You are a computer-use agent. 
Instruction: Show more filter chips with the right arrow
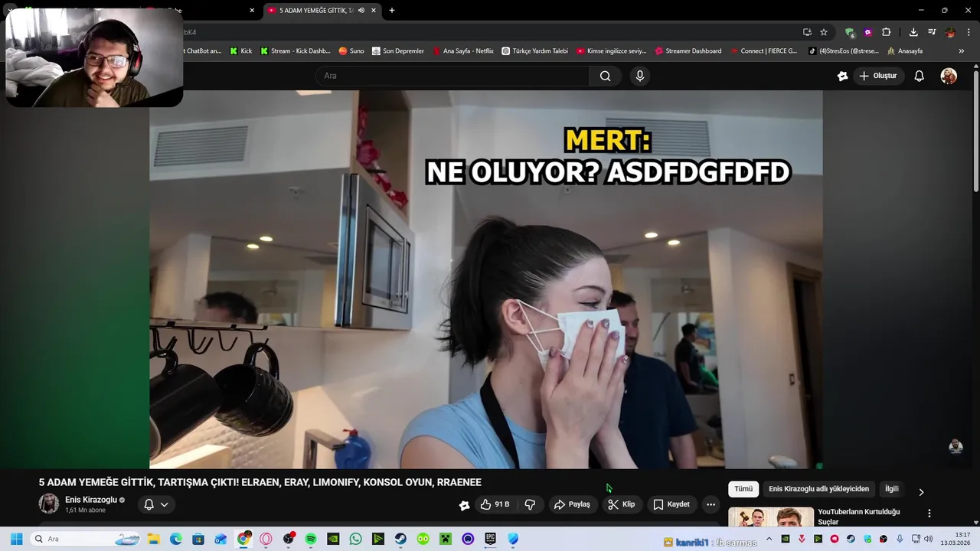[x=921, y=492]
